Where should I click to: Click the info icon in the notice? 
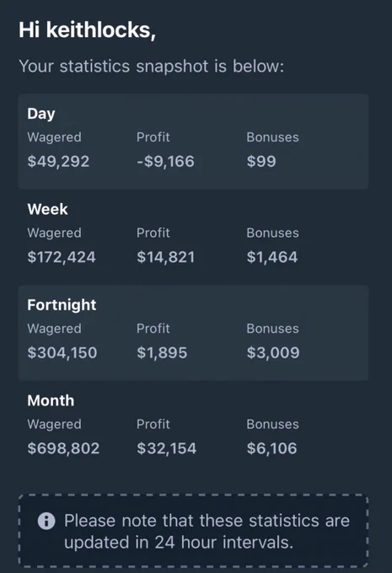coord(46,521)
